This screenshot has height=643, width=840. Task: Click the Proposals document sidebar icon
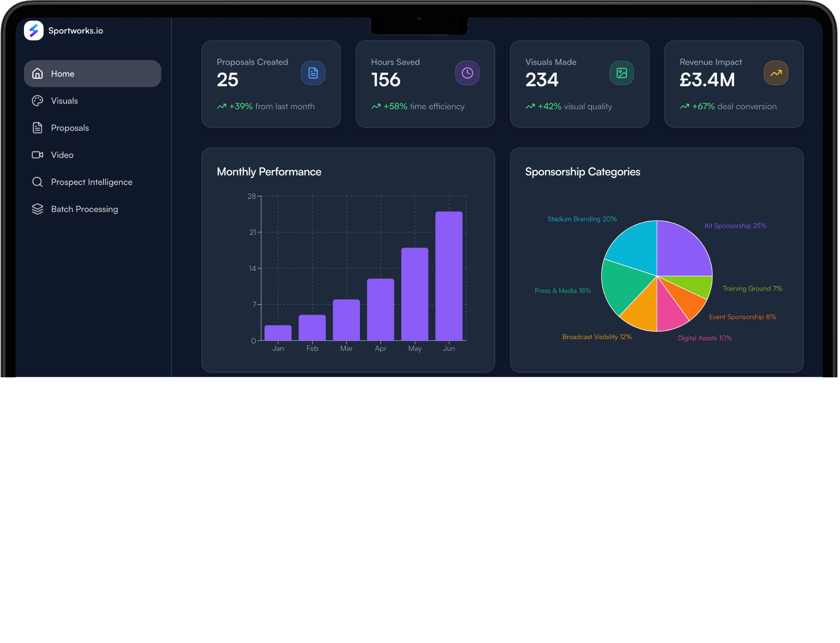click(37, 128)
